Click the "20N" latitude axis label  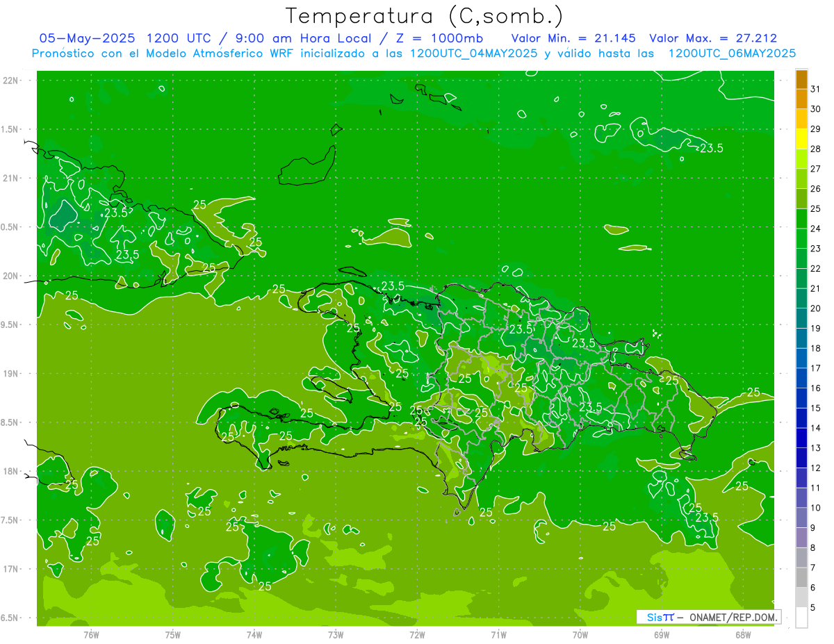pos(11,276)
